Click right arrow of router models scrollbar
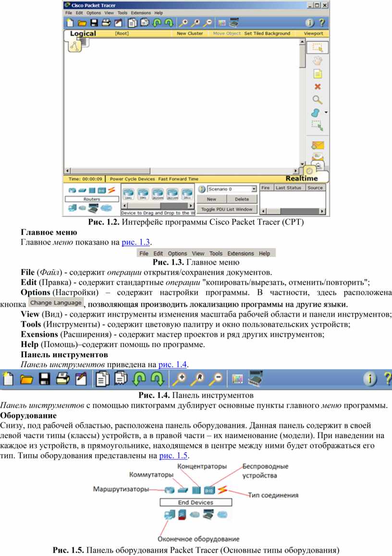Viewport: 392px width, 556px height. click(191, 206)
